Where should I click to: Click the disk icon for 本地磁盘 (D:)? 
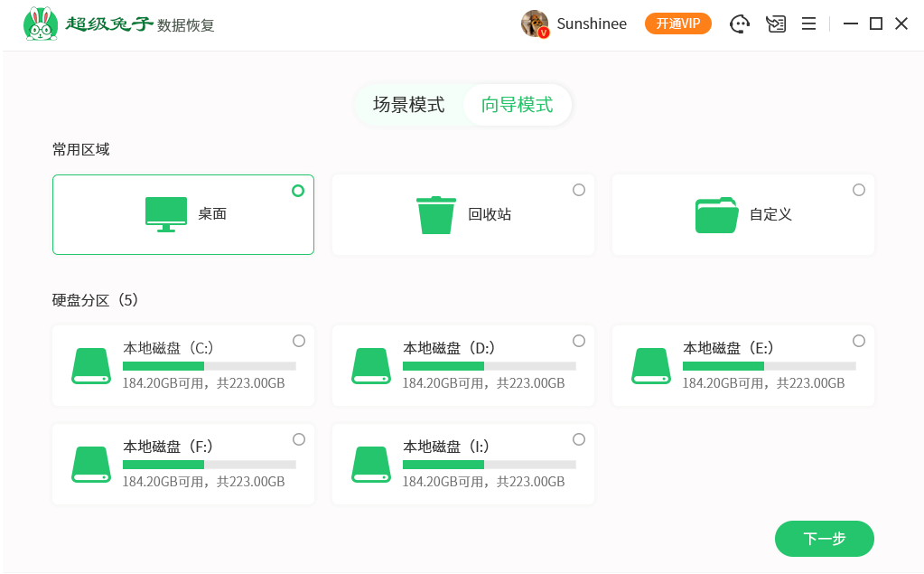point(370,365)
